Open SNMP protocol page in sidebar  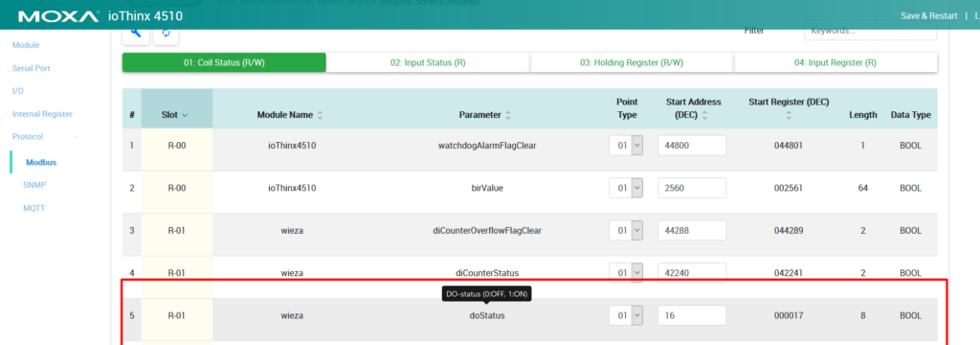pos(35,185)
